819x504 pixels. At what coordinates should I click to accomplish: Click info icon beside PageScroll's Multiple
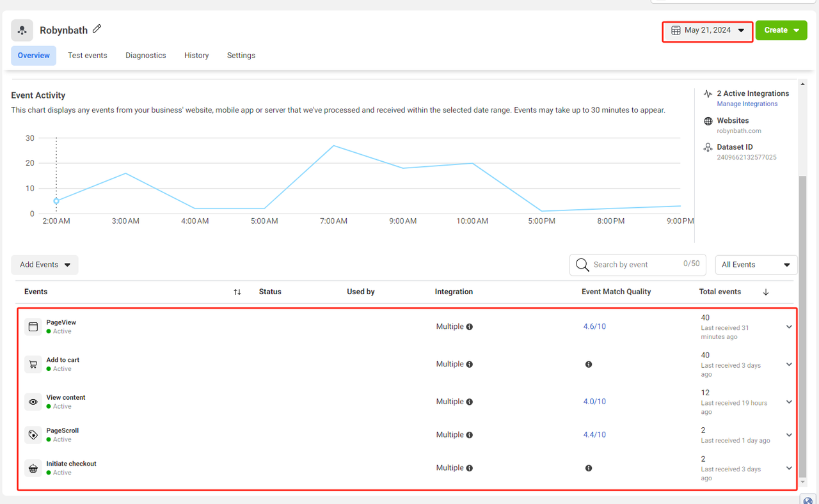point(470,435)
